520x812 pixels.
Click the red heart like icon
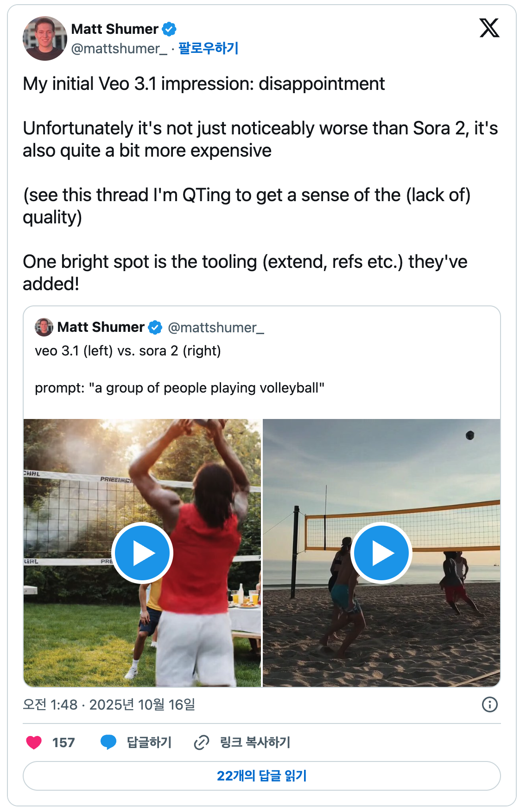click(34, 742)
